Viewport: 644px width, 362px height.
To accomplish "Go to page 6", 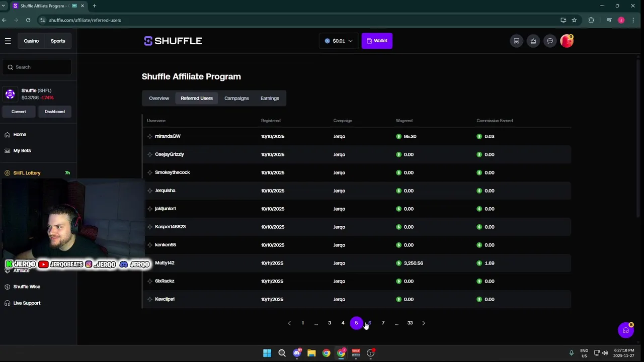I will pos(370,323).
